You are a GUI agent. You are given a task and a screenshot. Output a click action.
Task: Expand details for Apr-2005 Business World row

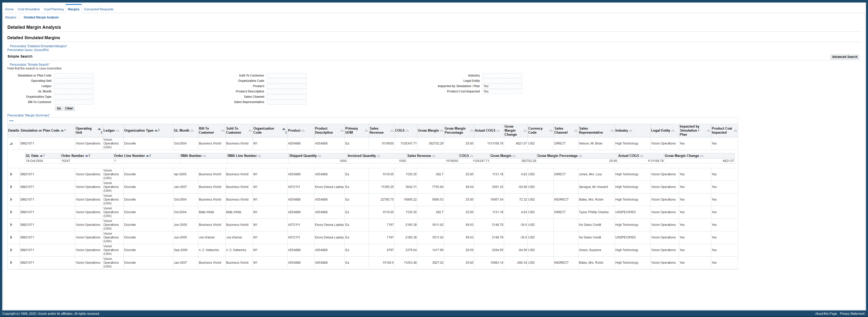11,174
